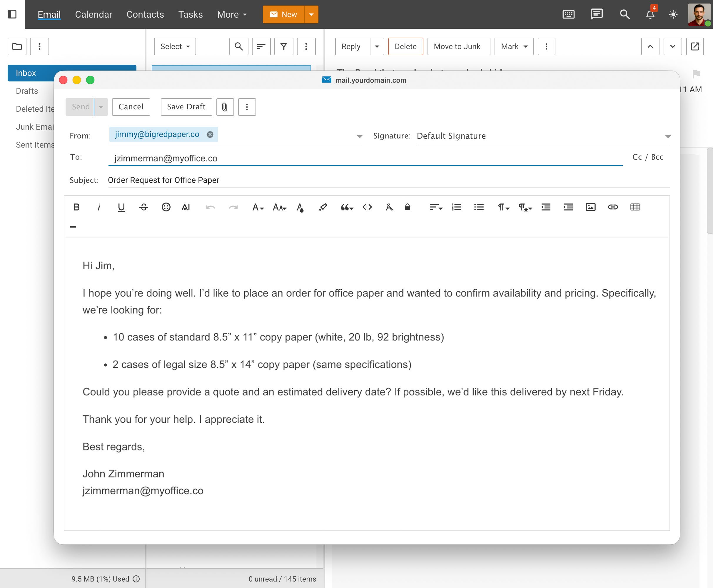
Task: Toggle bold formatting
Action: (76, 207)
